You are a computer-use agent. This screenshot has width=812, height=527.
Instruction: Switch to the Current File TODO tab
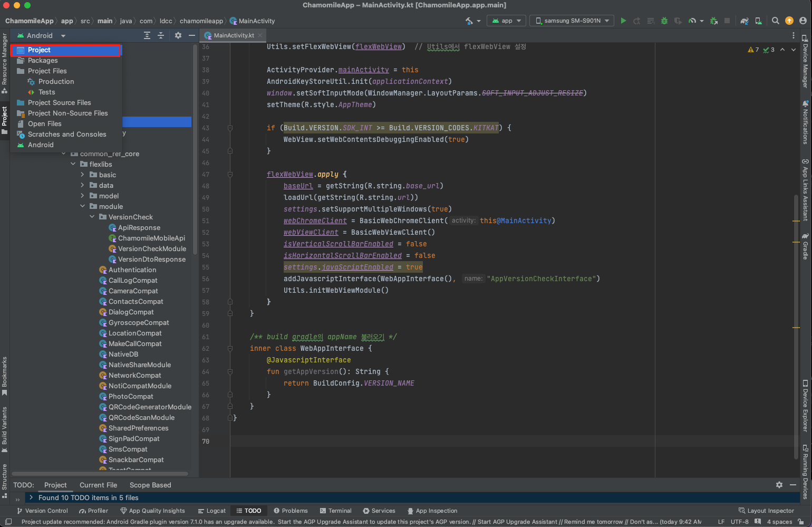point(98,485)
